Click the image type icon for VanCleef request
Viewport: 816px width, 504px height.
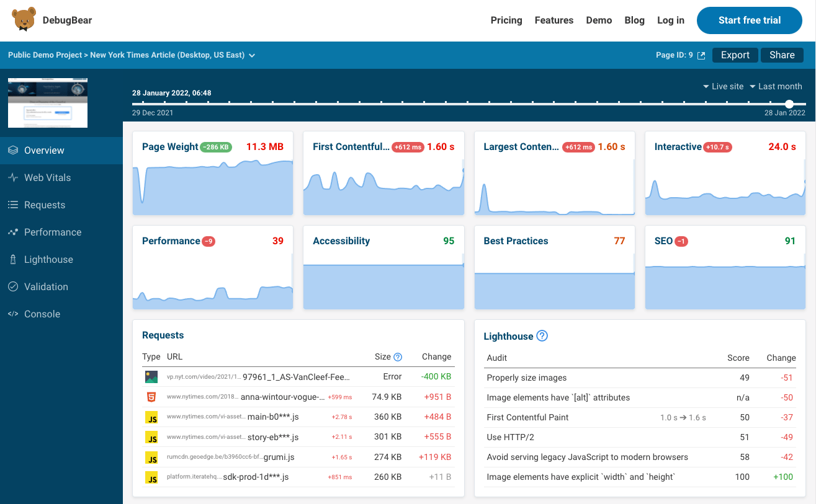[x=151, y=377]
